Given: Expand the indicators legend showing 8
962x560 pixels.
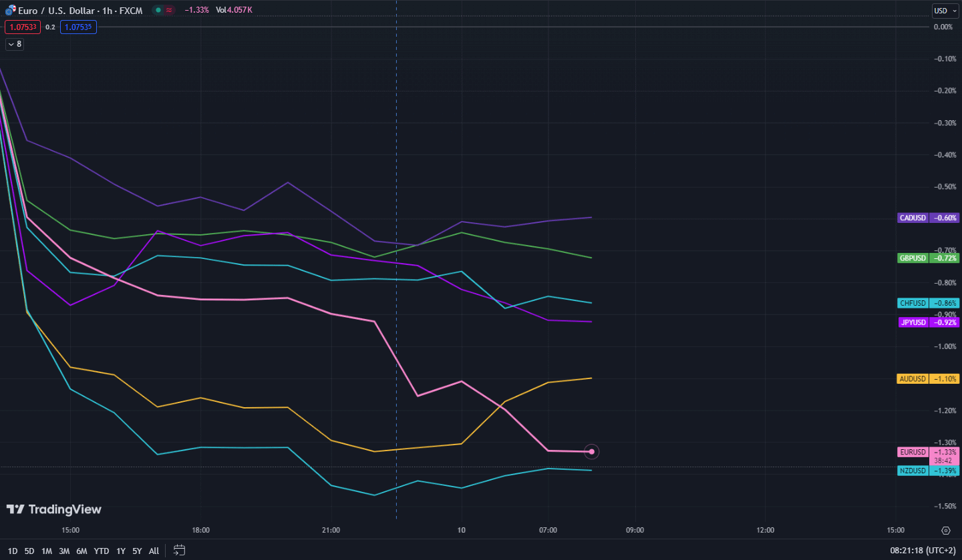Looking at the screenshot, I should tap(15, 44).
